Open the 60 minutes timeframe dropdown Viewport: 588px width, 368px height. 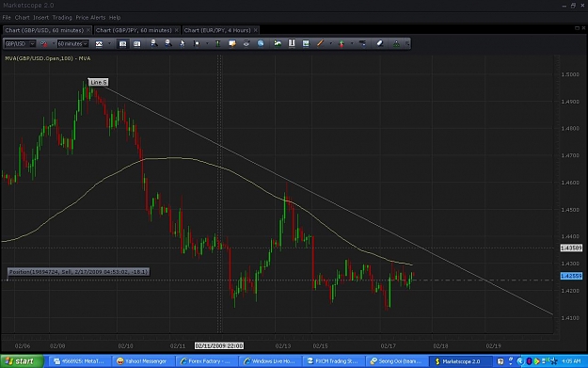(72, 44)
